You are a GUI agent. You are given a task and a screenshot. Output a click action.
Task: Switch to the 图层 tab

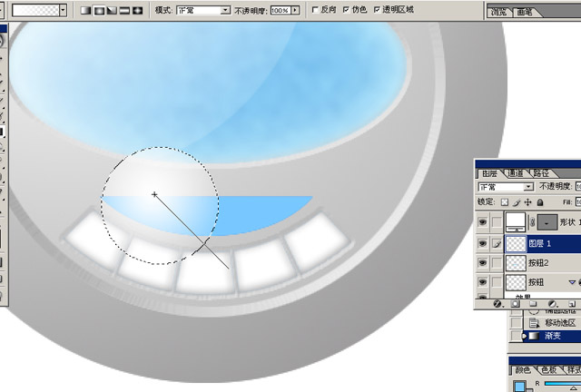(x=490, y=173)
